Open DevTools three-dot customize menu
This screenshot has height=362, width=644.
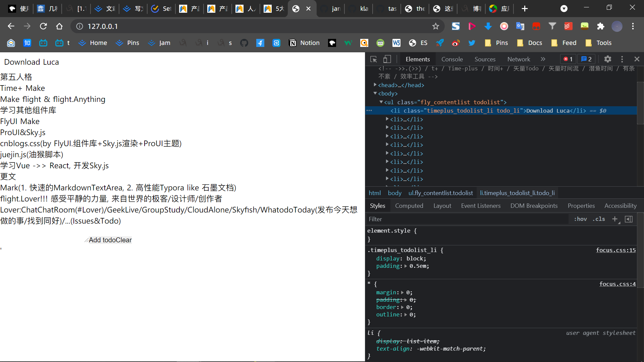point(622,59)
